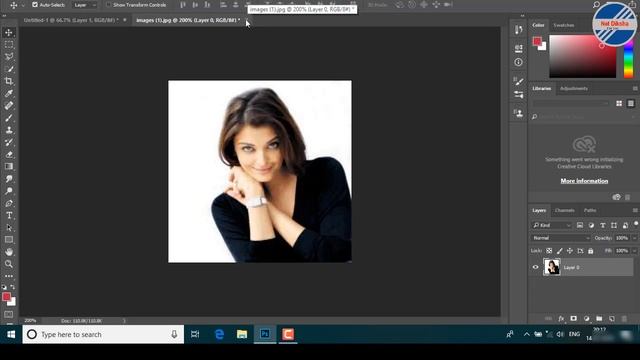640x360 pixels.
Task: Select the Zoom tool in the toolbox
Action: point(9,264)
